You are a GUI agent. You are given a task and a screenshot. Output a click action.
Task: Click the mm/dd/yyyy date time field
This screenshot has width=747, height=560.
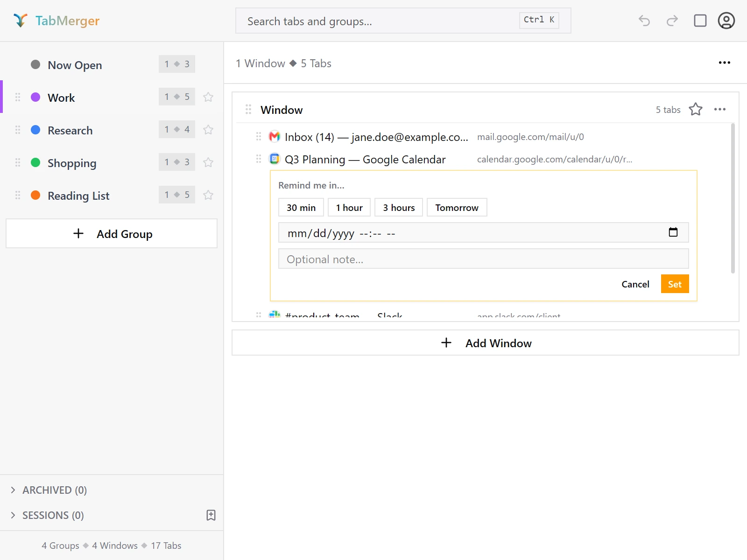click(x=484, y=232)
